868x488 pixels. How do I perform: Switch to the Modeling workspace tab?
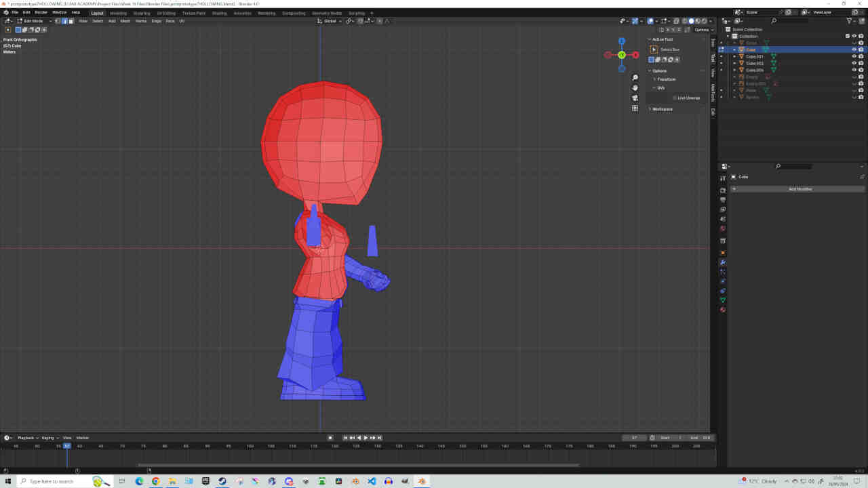tap(118, 13)
